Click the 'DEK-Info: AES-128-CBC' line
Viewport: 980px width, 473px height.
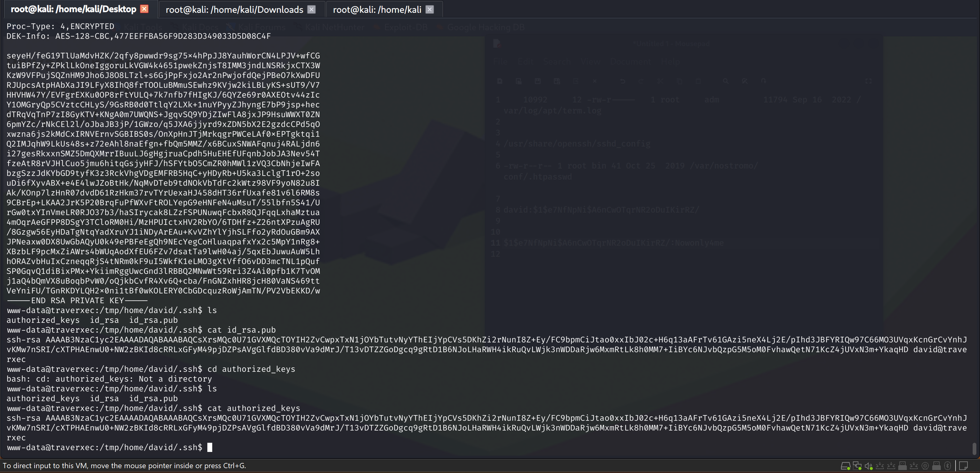pos(139,36)
